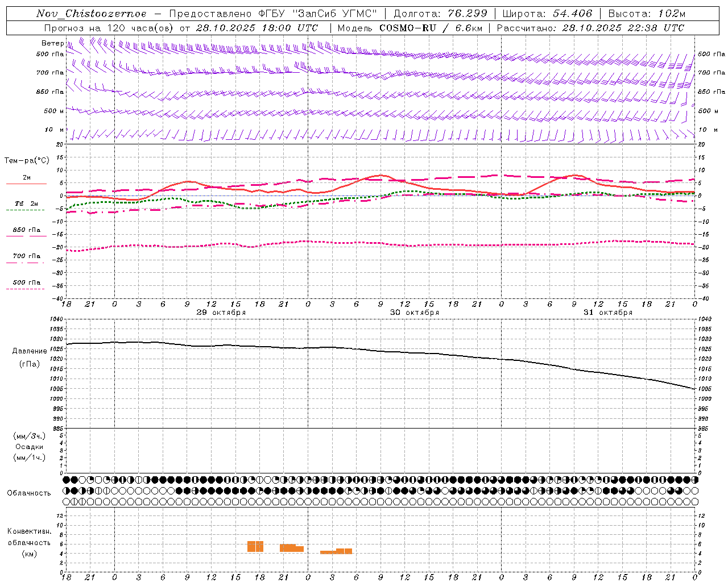This screenshot has height=582, width=728.
Task: Click the "29 октября" date label
Action: click(221, 313)
